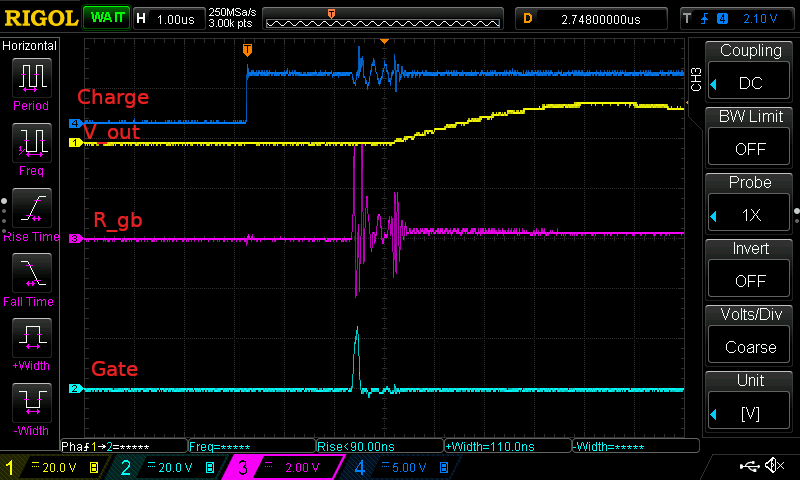Select the Fall Time measurement icon
800x480 pixels.
coord(32,273)
